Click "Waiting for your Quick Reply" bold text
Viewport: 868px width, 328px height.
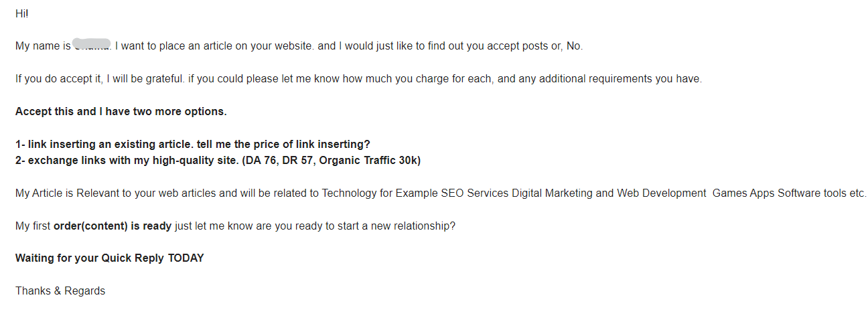pyautogui.click(x=90, y=258)
